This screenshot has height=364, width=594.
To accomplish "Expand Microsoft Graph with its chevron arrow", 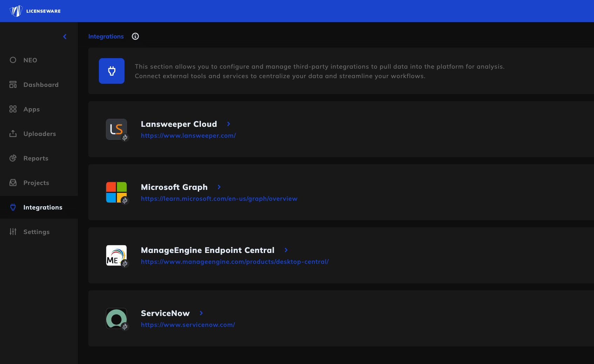I will pos(219,187).
